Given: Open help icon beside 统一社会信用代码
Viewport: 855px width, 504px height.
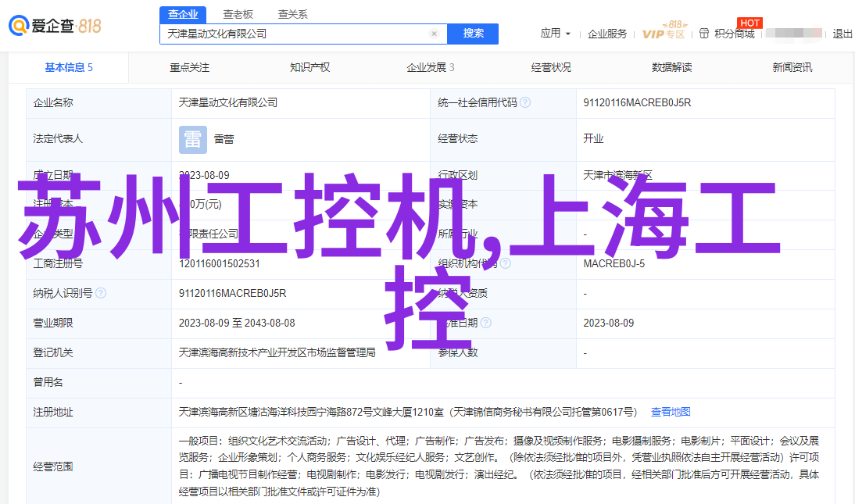Looking at the screenshot, I should point(525,102).
